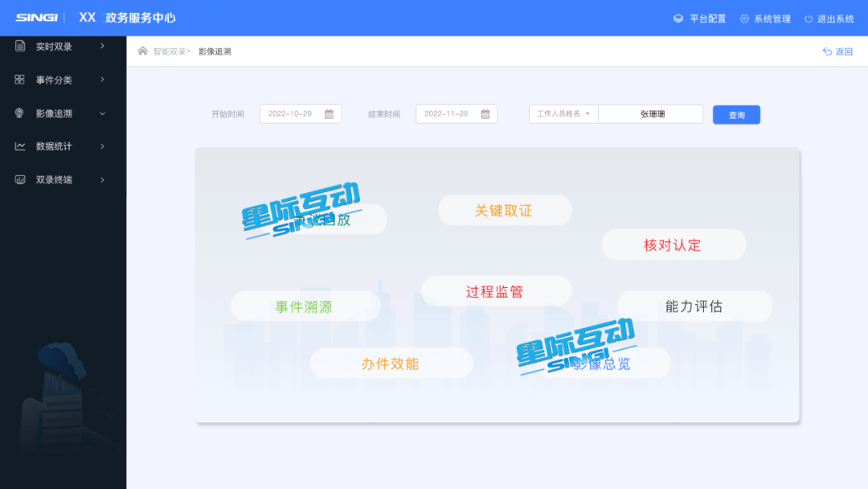Select the 过程监管 tag
The width and height of the screenshot is (868, 489).
[495, 292]
